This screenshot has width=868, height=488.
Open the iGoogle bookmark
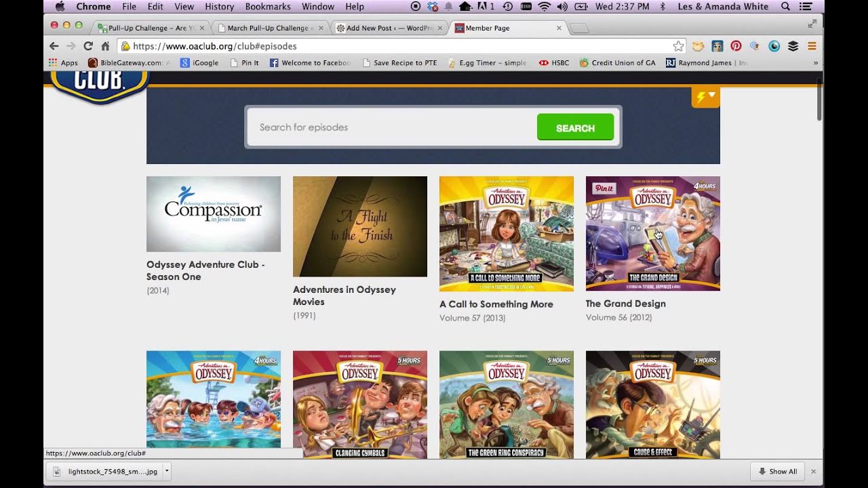(199, 62)
